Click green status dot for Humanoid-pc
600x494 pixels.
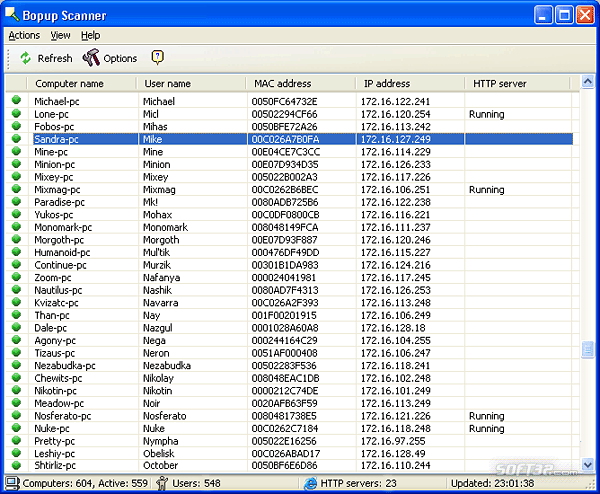[x=16, y=251]
